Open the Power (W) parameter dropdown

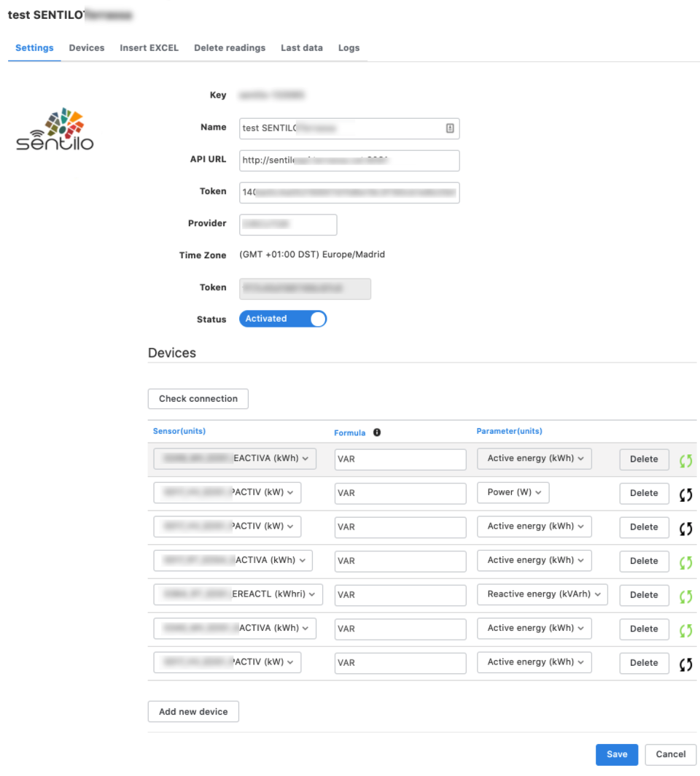click(x=513, y=492)
